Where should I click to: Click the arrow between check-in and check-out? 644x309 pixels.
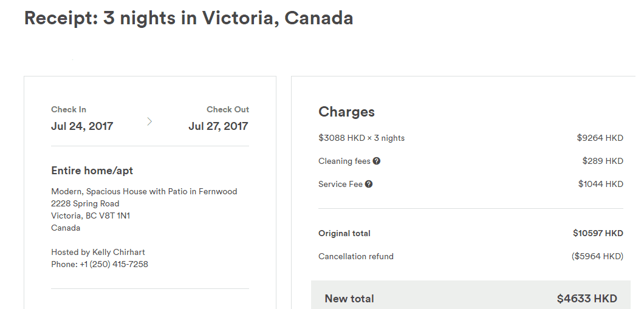point(149,121)
